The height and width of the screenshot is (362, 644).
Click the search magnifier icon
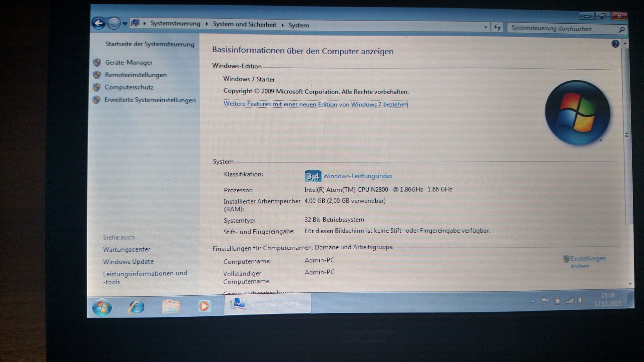coord(622,30)
